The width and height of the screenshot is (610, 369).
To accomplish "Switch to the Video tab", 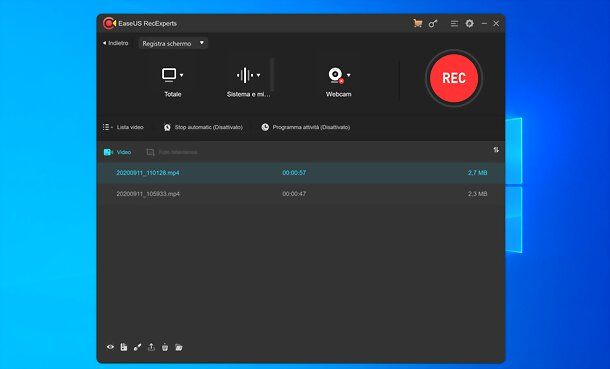I will click(117, 152).
